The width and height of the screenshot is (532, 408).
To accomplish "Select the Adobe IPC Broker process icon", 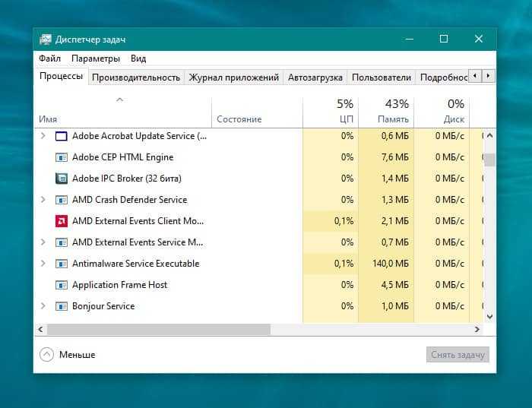I will coord(62,179).
